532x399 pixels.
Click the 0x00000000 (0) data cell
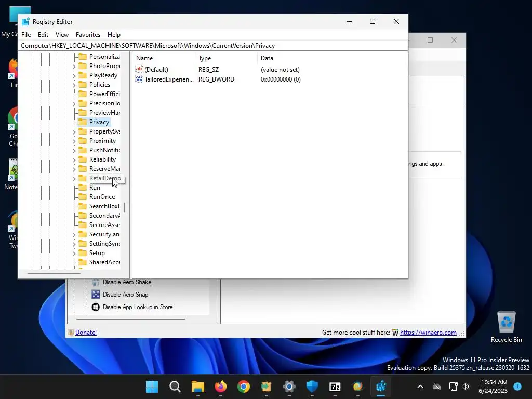(281, 79)
